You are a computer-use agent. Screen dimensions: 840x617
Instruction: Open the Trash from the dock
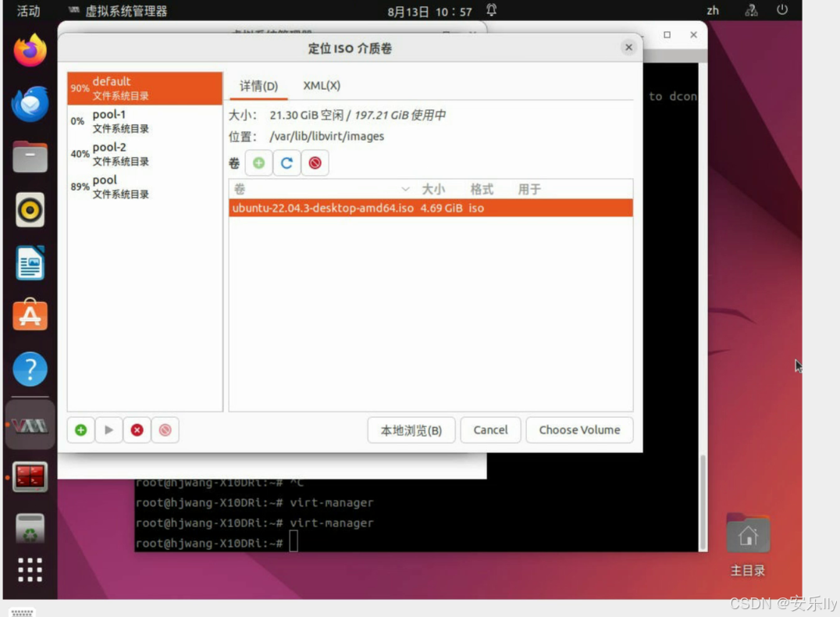pos(30,529)
